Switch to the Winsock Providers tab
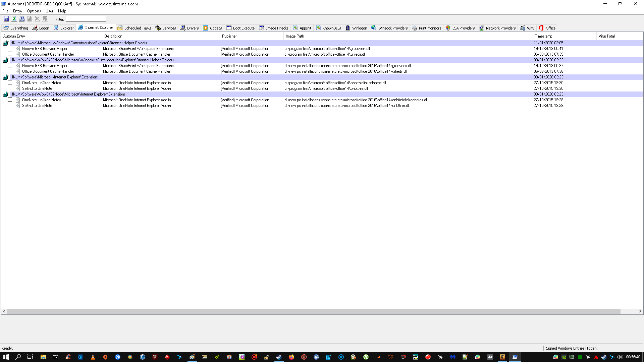 pos(389,28)
